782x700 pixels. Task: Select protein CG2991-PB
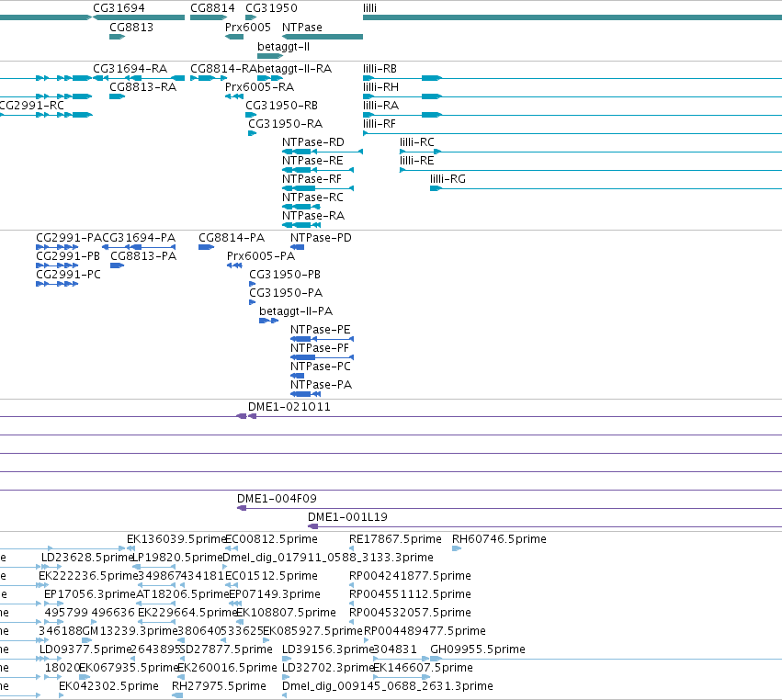[x=68, y=256]
